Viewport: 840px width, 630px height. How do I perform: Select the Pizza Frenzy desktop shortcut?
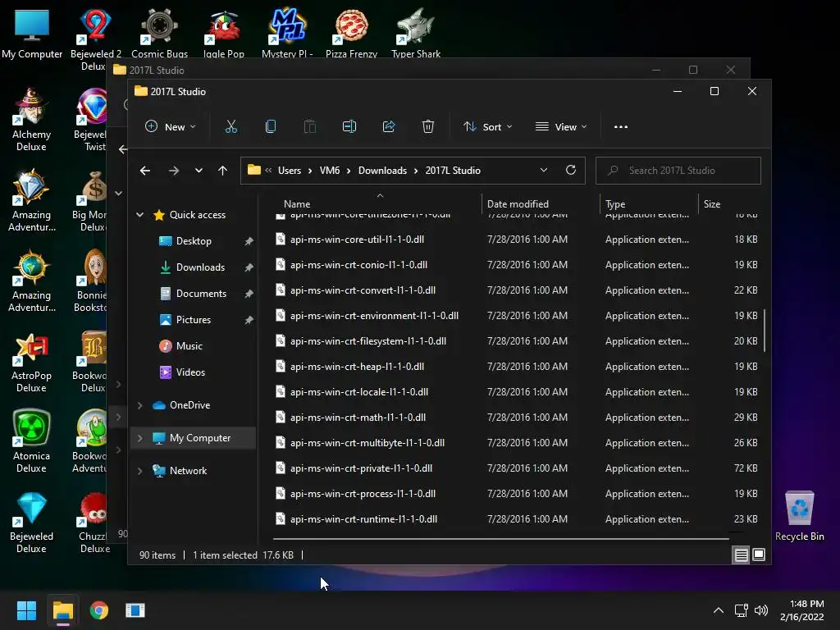351,32
